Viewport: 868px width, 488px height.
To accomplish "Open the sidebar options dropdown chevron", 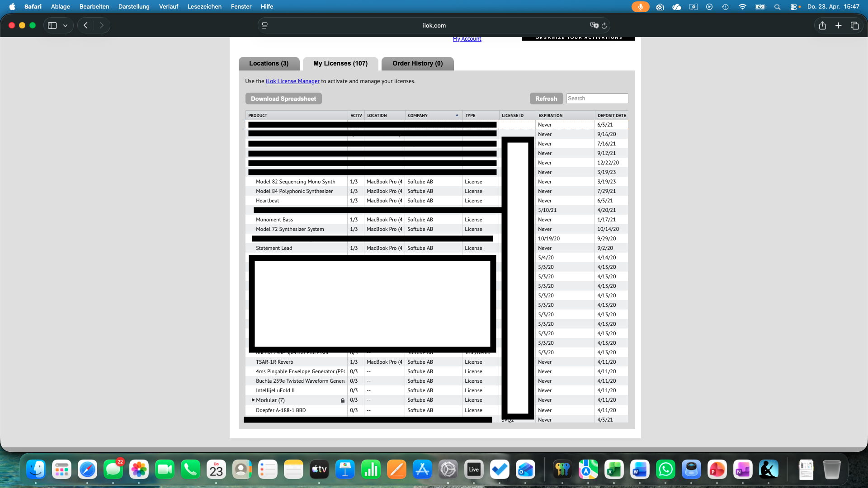I will point(66,26).
